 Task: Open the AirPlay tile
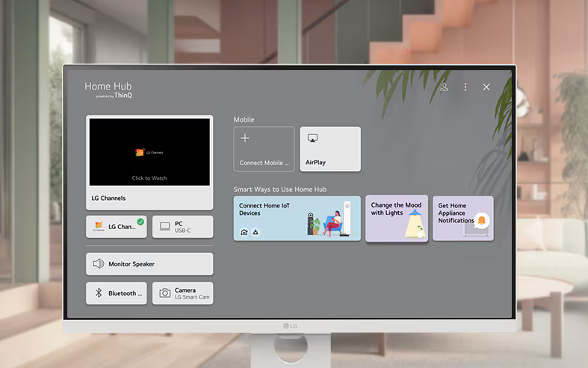click(x=330, y=149)
